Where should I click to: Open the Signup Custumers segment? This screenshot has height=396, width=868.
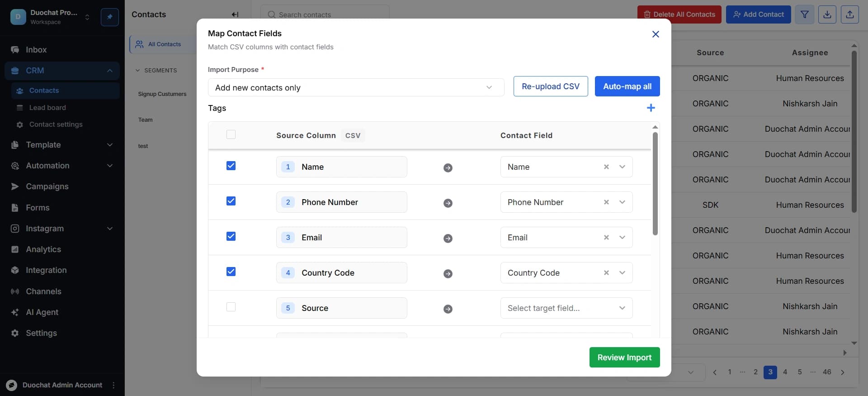[x=162, y=94]
